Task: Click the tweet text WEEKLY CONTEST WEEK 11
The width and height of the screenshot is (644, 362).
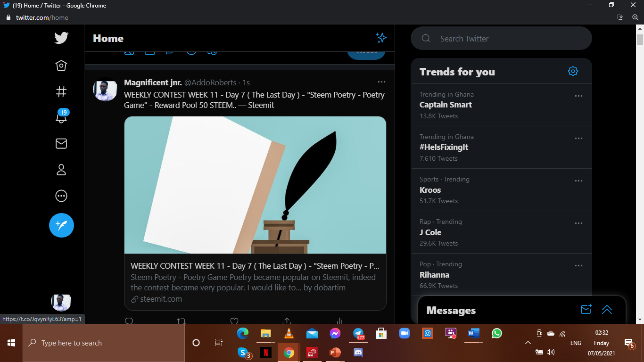Action: tap(254, 100)
